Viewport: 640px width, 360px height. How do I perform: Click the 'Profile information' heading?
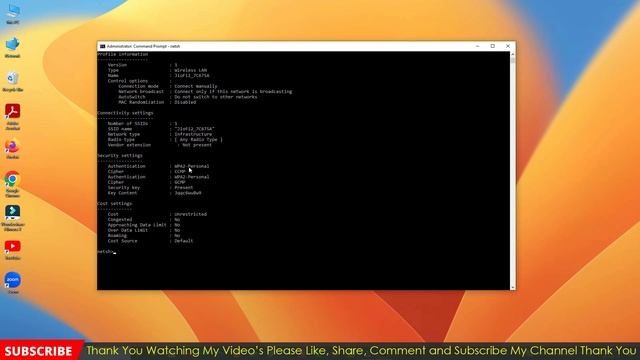coord(123,54)
